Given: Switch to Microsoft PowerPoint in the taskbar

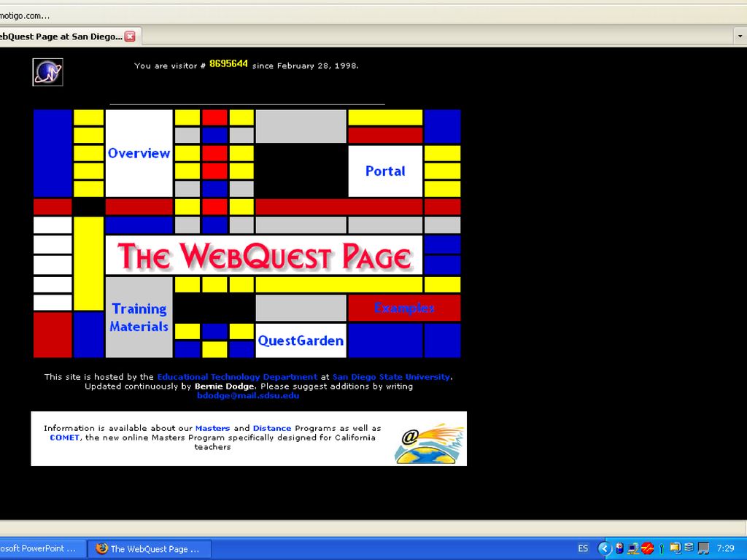Looking at the screenshot, I should [42, 548].
